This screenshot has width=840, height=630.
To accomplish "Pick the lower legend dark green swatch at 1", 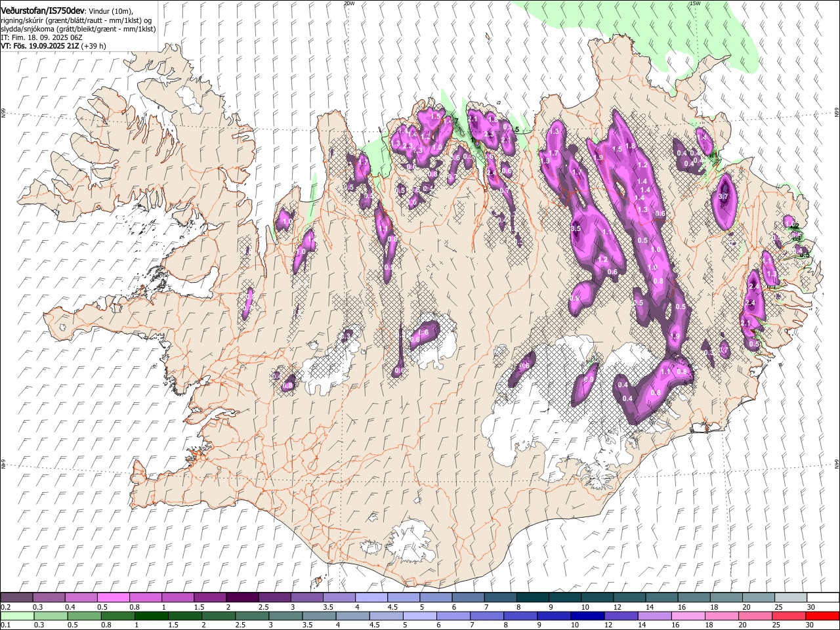I will (x=151, y=616).
